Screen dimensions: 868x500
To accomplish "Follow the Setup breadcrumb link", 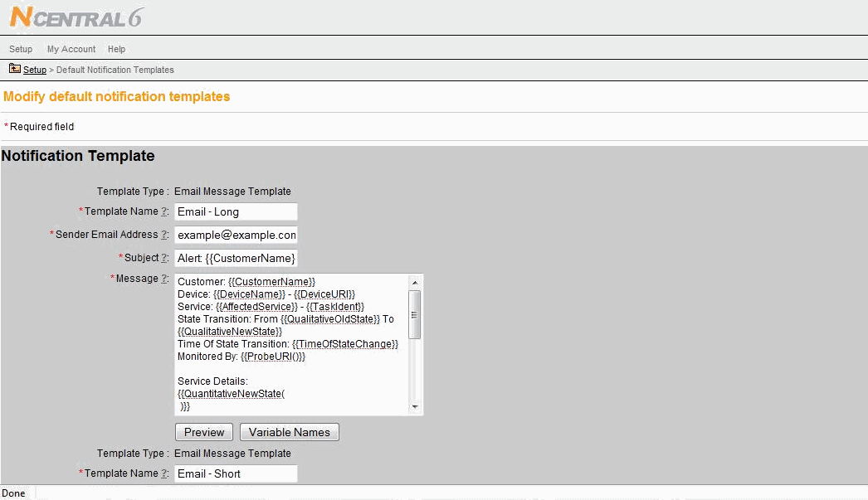I will point(34,70).
